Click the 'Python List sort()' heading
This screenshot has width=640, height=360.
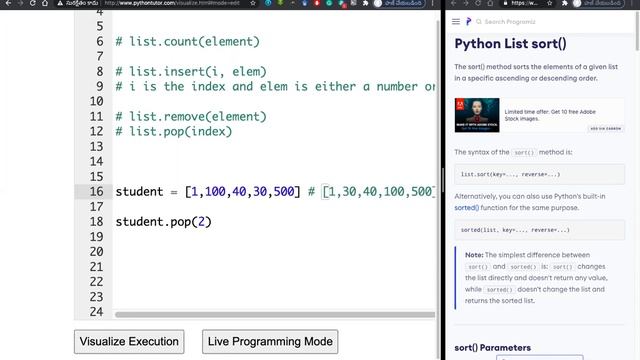pos(510,44)
